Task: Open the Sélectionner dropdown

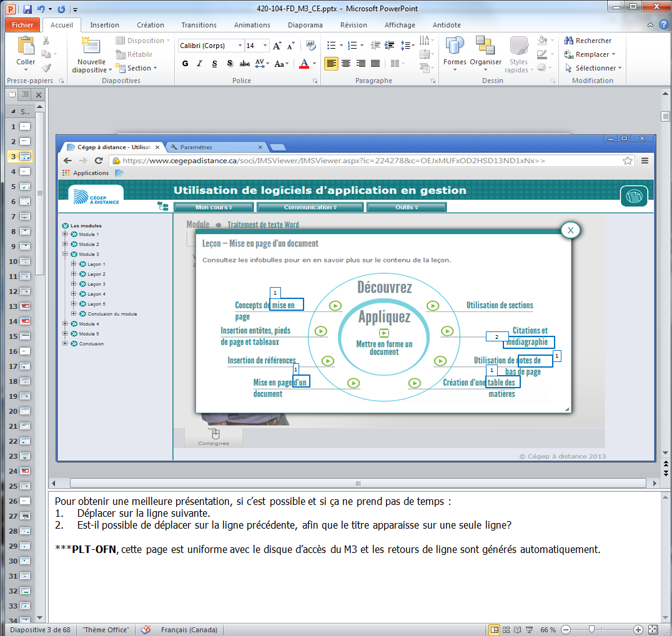Action: point(595,68)
